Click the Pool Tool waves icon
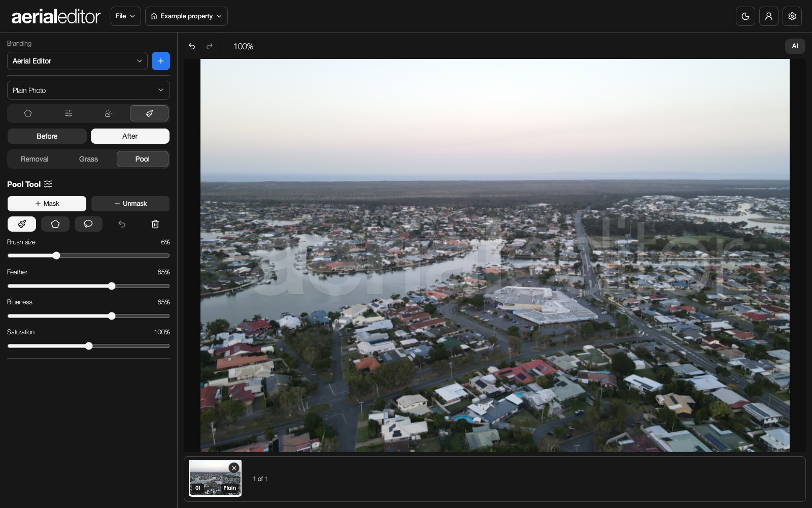Screen dimensions: 812x508 coord(48,184)
